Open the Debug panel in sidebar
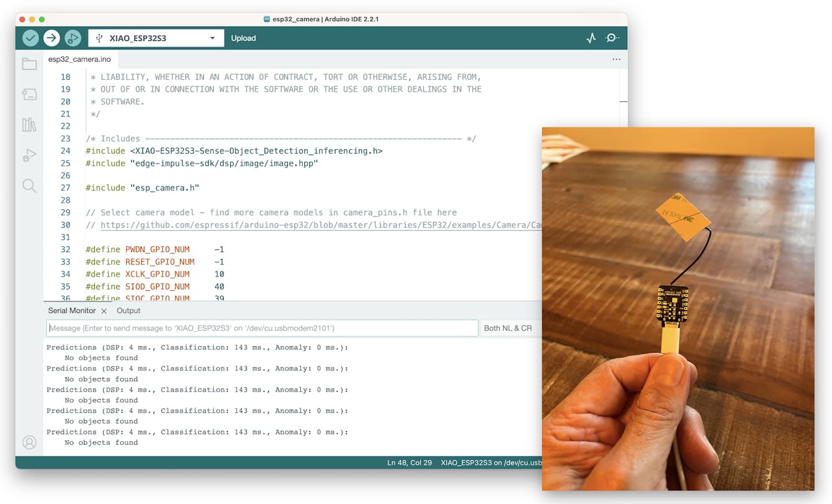 click(29, 155)
